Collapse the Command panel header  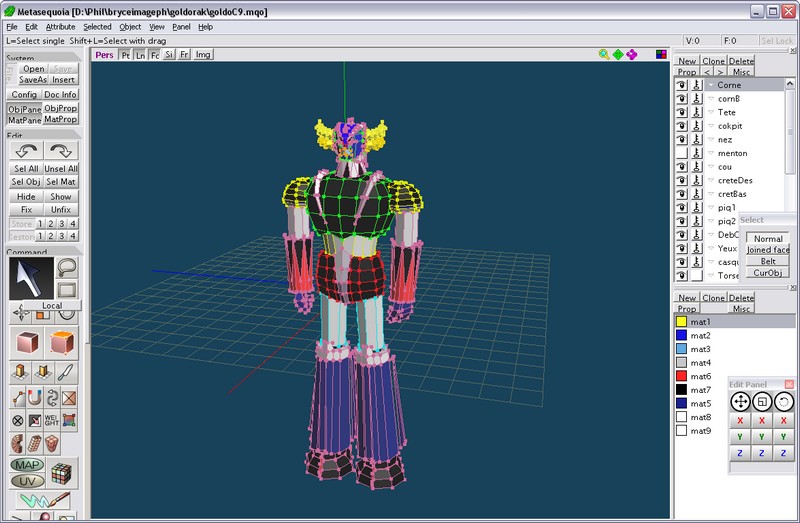tap(43, 251)
